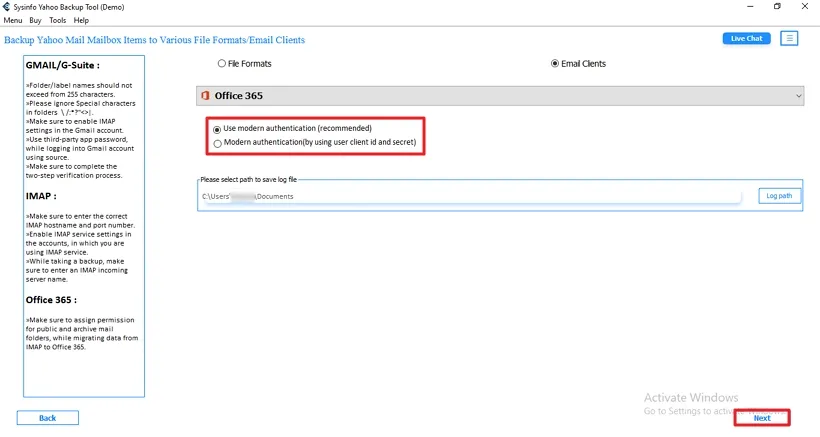
Task: Choose Use modern authentication (recommended)
Action: (x=217, y=129)
